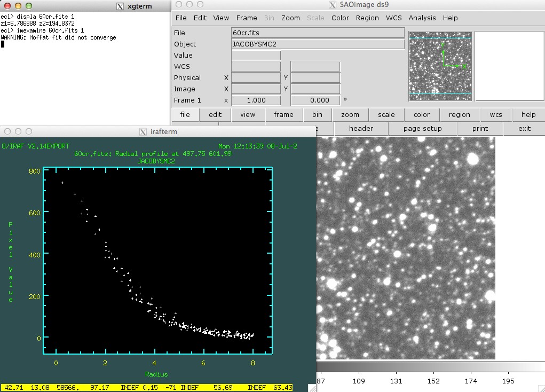Click the 'frame' button in ds9 buttonbar

click(x=283, y=114)
